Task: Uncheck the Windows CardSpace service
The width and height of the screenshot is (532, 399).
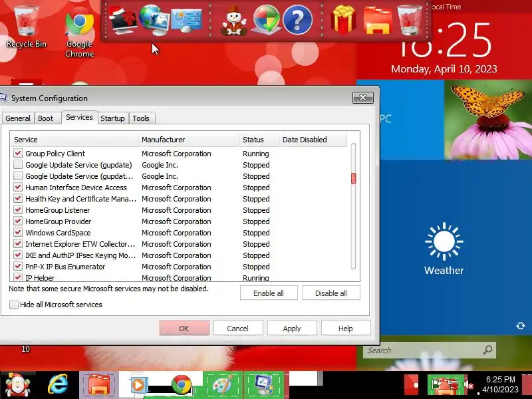Action: 18,233
